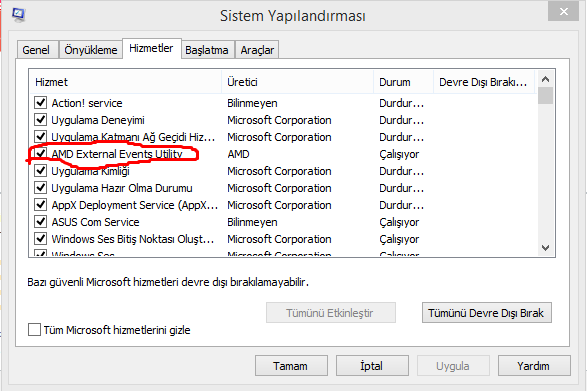The image size is (587, 391).
Task: Toggle the Uygulama Deneyimi checkbox
Action: (x=40, y=120)
